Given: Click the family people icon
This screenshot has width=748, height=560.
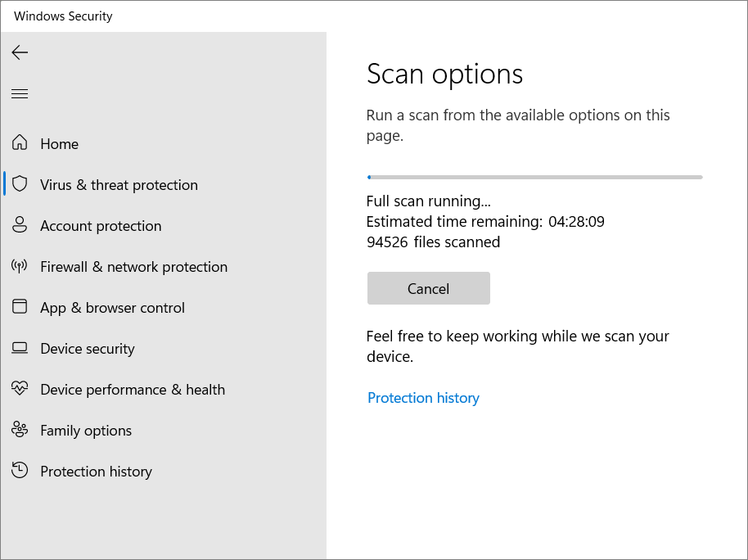Looking at the screenshot, I should [20, 429].
